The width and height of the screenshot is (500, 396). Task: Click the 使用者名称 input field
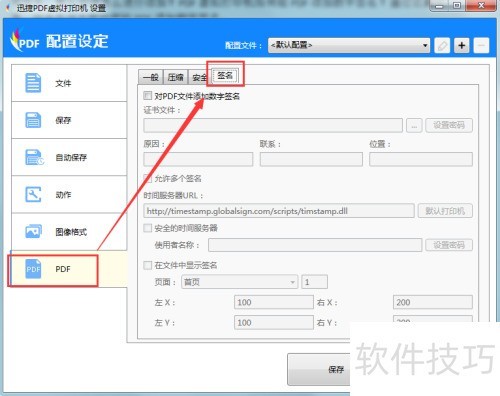click(x=315, y=245)
